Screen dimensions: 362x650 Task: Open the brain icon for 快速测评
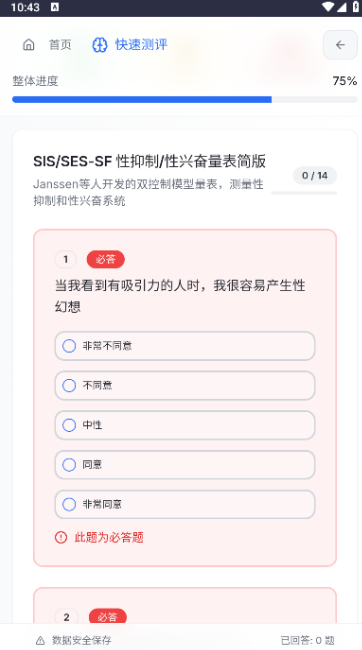(x=100, y=45)
